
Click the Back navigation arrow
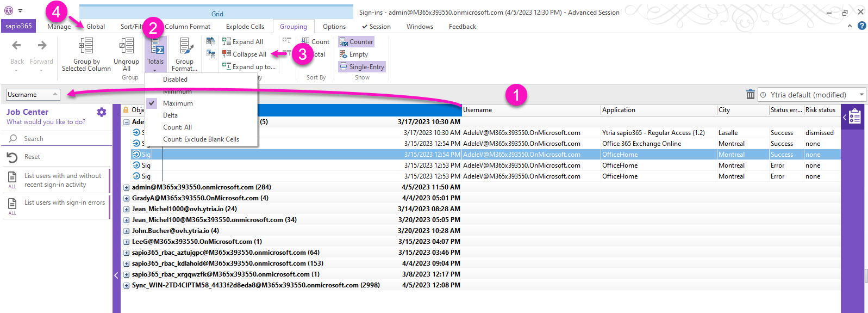click(x=17, y=46)
